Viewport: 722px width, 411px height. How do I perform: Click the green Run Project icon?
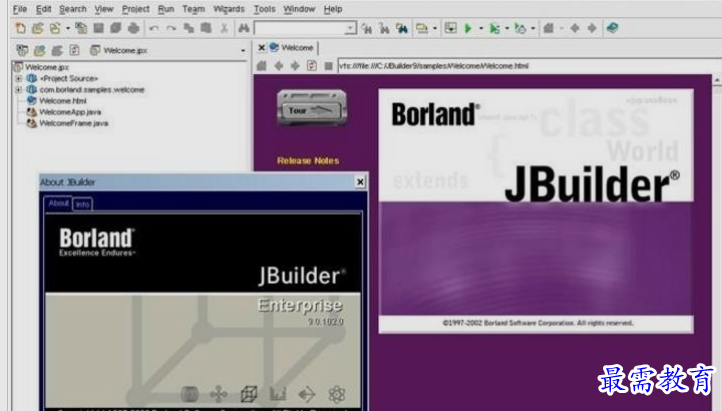468,29
